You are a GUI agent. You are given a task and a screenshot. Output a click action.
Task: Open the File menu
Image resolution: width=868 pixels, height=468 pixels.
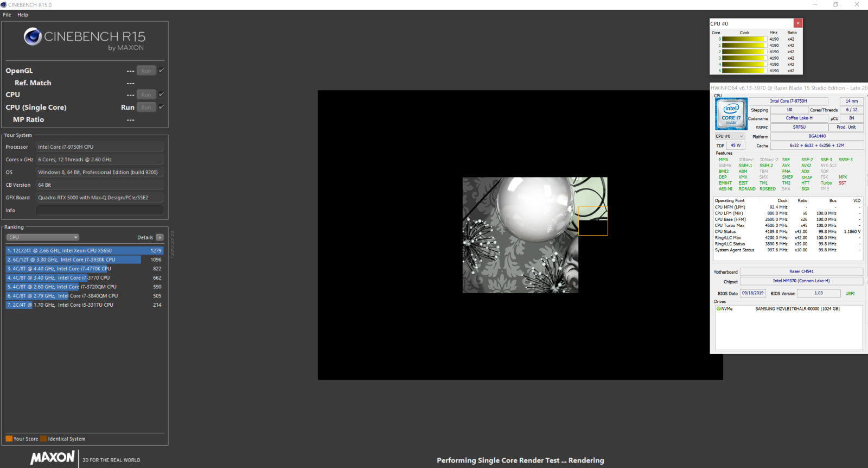[7, 15]
